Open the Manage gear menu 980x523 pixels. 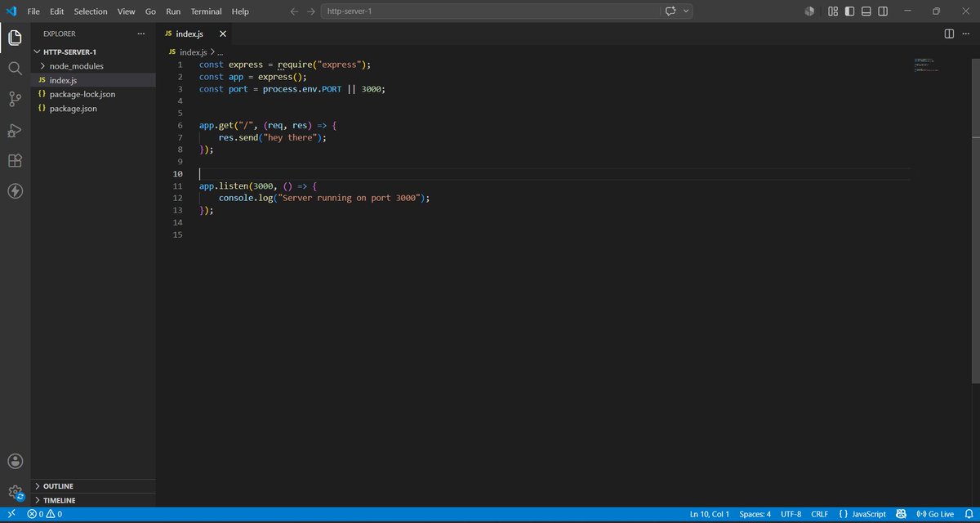[x=15, y=493]
